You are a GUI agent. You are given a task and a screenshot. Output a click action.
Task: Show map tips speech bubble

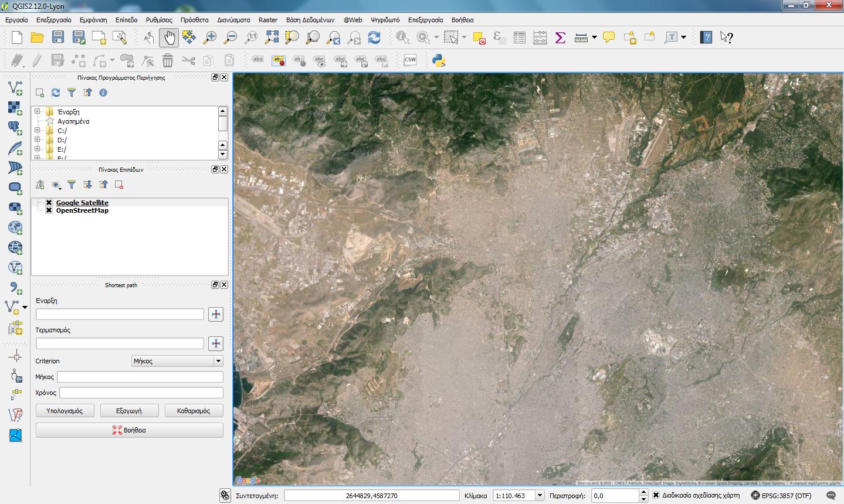click(609, 38)
